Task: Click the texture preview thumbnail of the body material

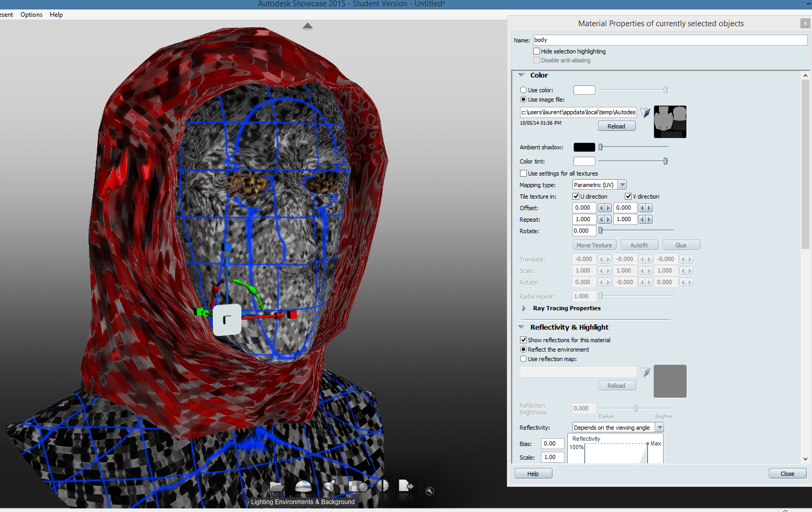Action: 670,122
